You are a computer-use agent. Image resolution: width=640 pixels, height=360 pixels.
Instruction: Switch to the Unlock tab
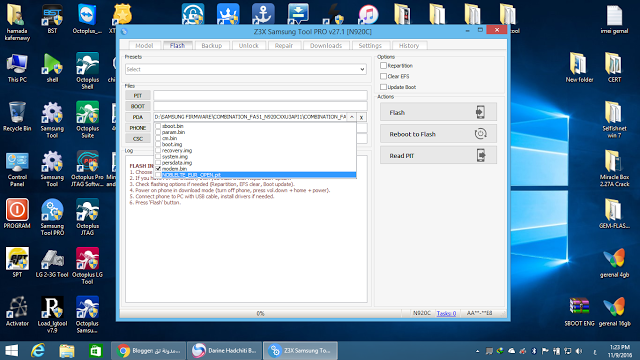pyautogui.click(x=249, y=45)
